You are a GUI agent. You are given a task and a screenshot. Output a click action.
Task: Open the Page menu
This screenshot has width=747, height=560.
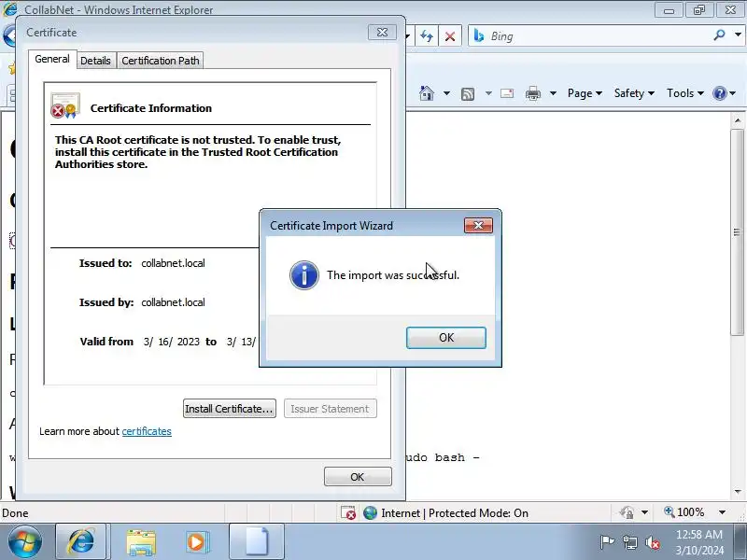tap(585, 93)
